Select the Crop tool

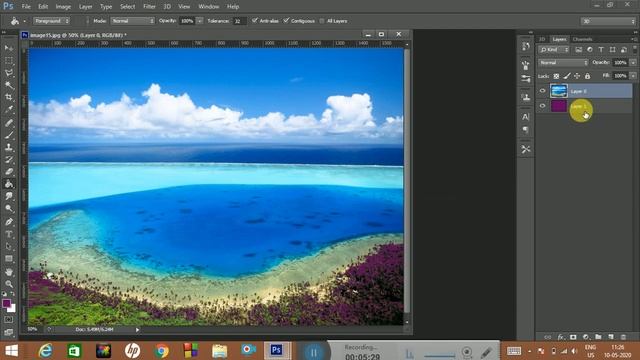[x=9, y=98]
